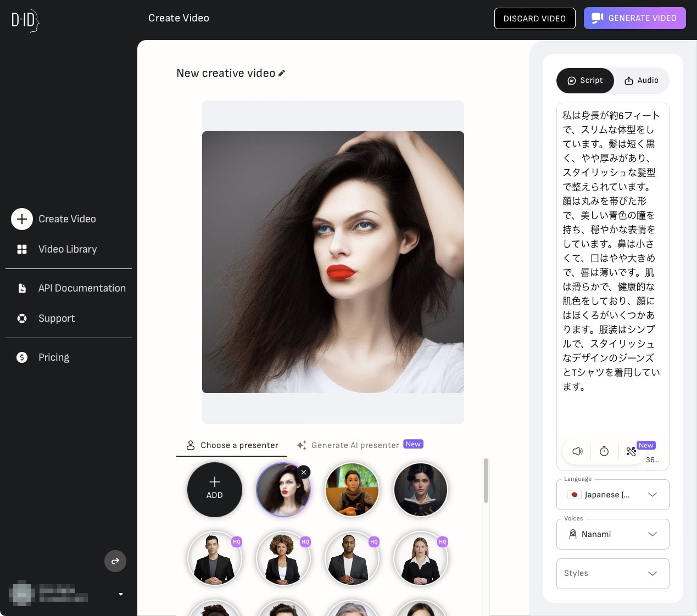The image size is (697, 616).
Task: Remove the selected presenter with the X
Action: click(304, 472)
